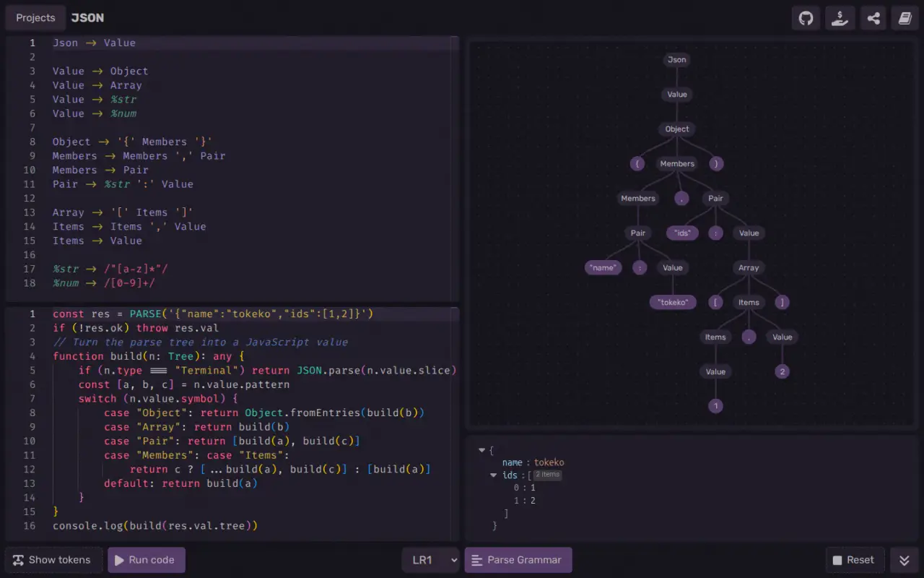Image resolution: width=924 pixels, height=578 pixels.
Task: Select the Object node in parse tree
Action: [x=677, y=129]
